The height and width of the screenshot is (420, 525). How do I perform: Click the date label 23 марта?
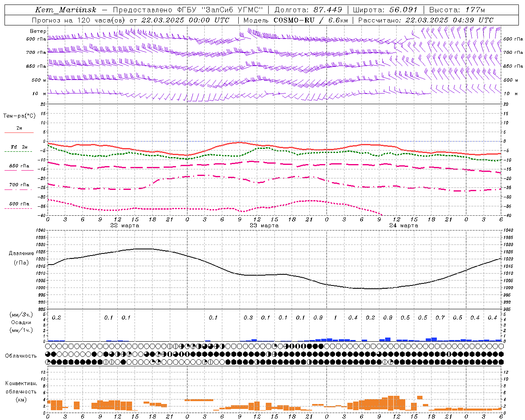(x=264, y=226)
